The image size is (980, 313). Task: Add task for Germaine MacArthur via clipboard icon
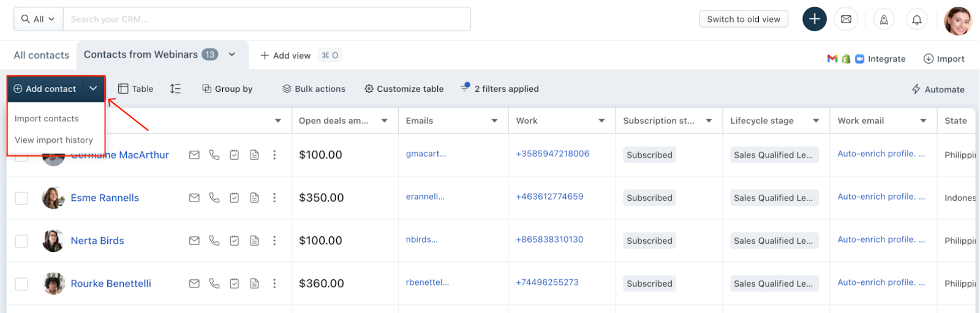(235, 155)
